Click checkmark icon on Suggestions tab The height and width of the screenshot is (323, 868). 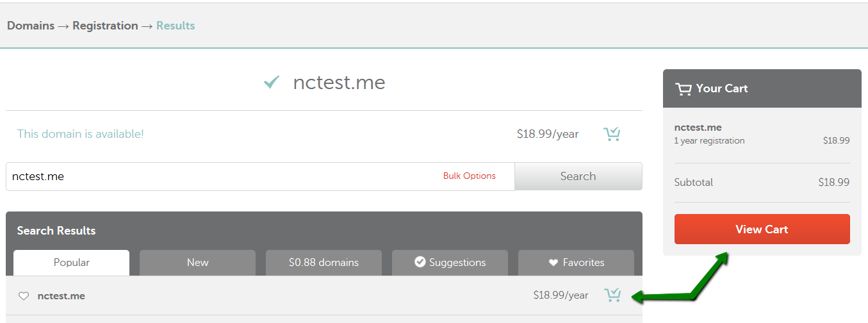tap(420, 262)
